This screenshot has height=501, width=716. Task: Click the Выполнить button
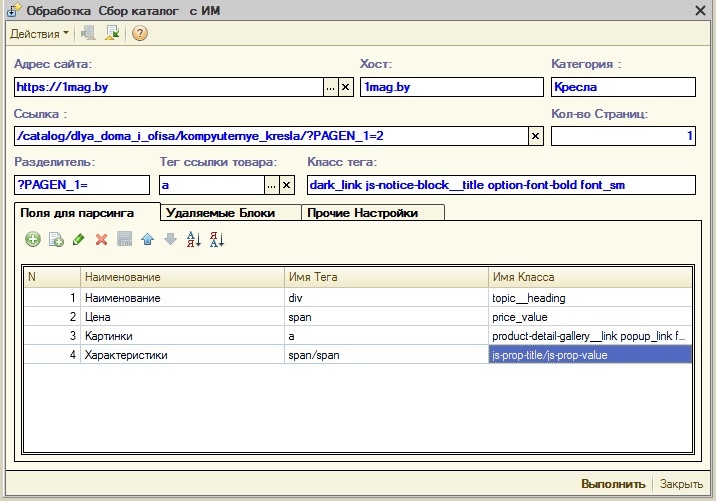click(x=613, y=484)
